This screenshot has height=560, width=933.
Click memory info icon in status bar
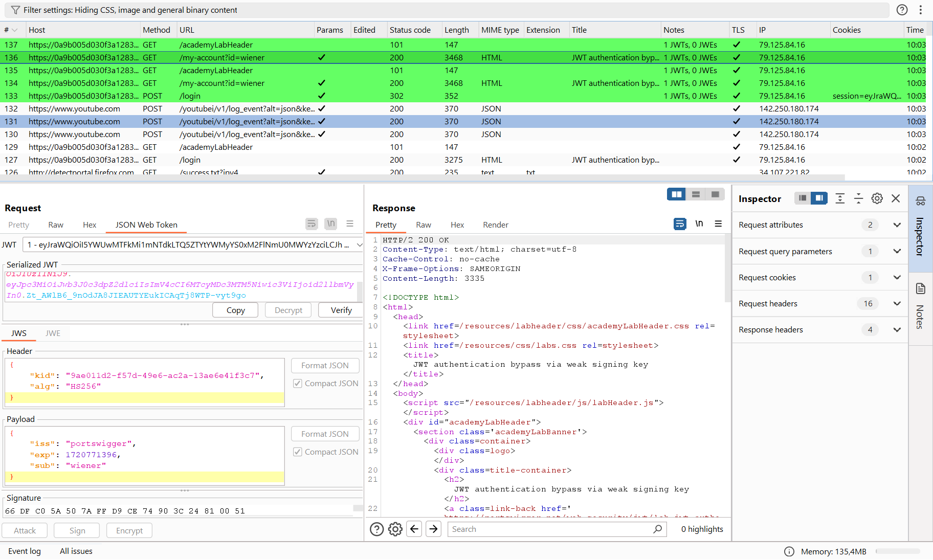click(x=789, y=551)
